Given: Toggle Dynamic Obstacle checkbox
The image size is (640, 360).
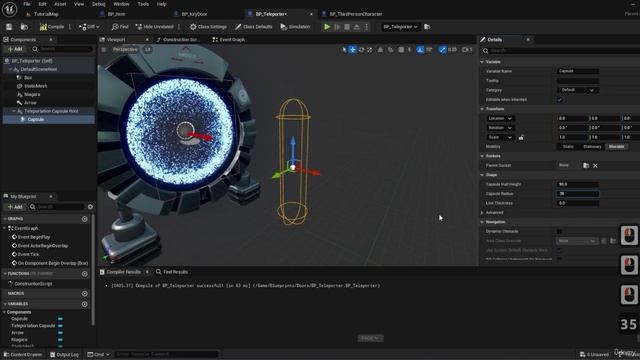Looking at the screenshot, I should coord(560,231).
